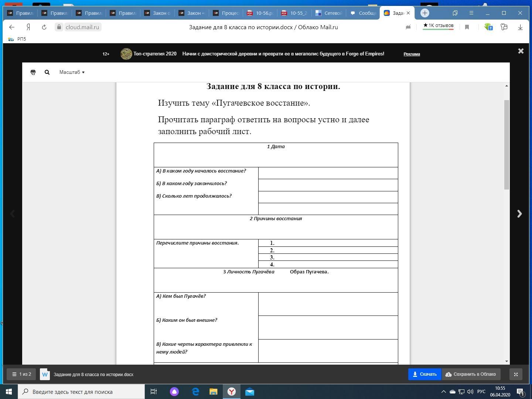The image size is (532, 399).
Task: Expand the Масштаб zoom dropdown
Action: pos(72,72)
